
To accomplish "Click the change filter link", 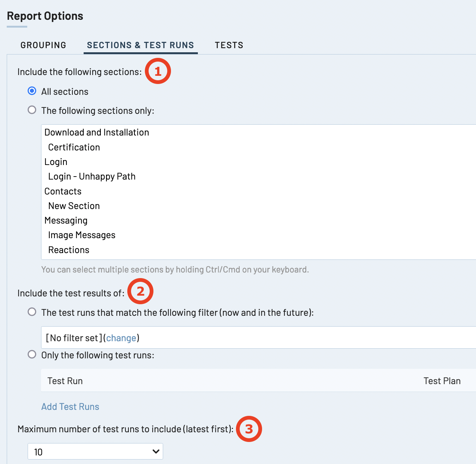I will point(121,338).
